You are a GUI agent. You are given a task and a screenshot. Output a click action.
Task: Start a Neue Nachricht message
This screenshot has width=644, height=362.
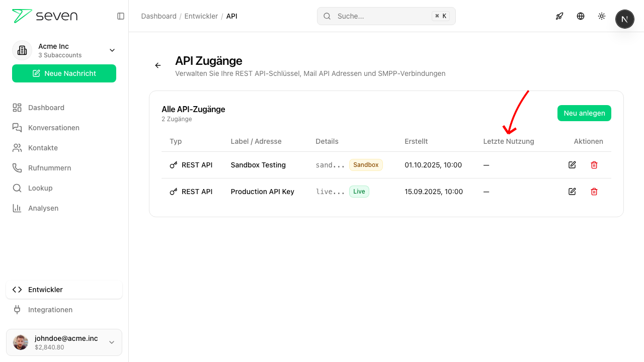coord(64,73)
